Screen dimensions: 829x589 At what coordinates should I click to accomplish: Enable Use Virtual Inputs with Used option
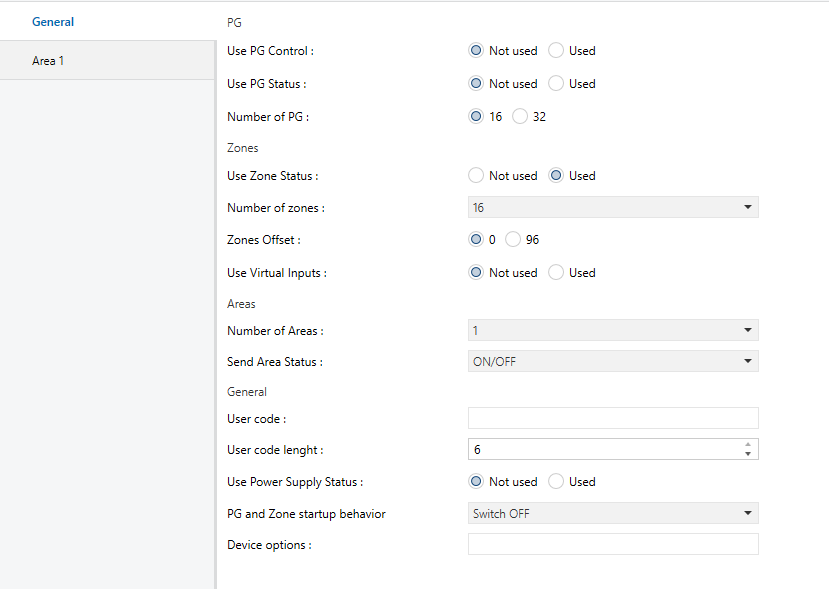[556, 272]
